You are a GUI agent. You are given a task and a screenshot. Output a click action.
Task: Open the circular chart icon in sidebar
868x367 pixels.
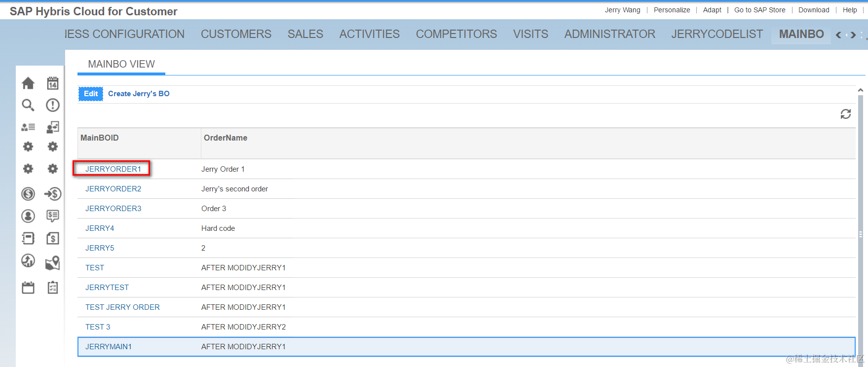28,260
